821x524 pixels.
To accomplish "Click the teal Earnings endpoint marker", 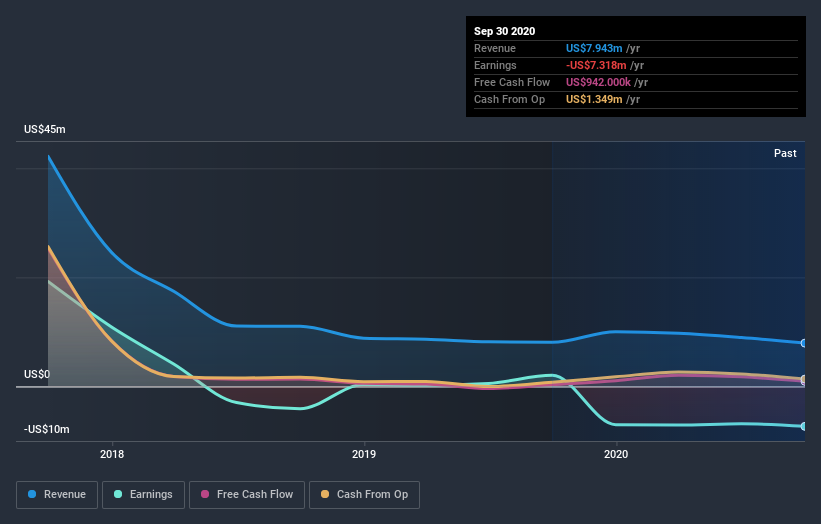I will tap(803, 427).
